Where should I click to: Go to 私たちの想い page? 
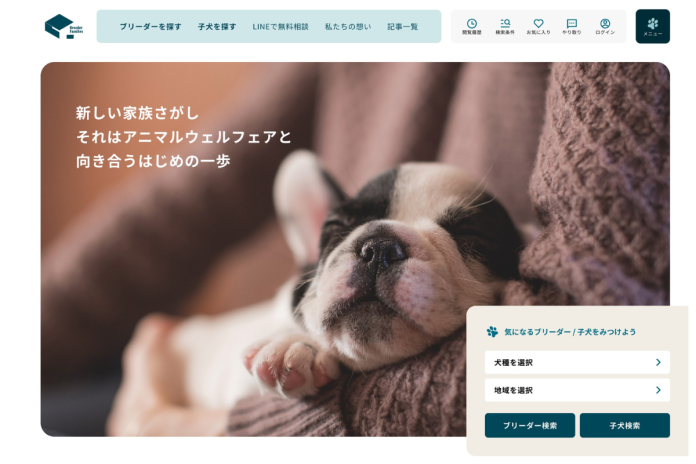[x=348, y=27]
